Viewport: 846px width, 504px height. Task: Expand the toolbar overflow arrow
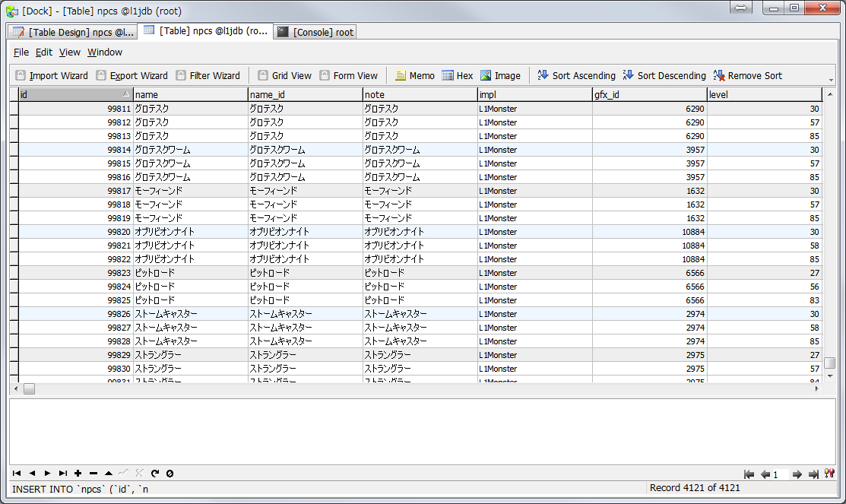pyautogui.click(x=831, y=80)
